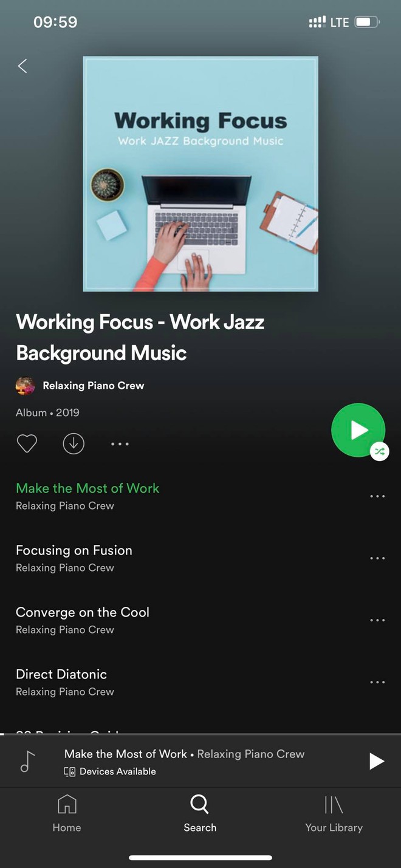401x868 pixels.
Task: Open options for Make the Most of Work
Action: point(377,496)
